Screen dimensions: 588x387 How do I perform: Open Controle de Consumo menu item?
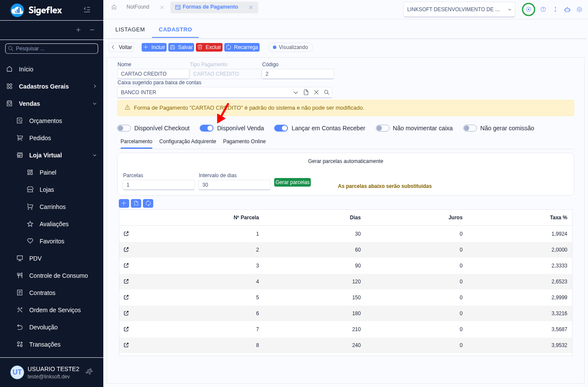click(52, 276)
